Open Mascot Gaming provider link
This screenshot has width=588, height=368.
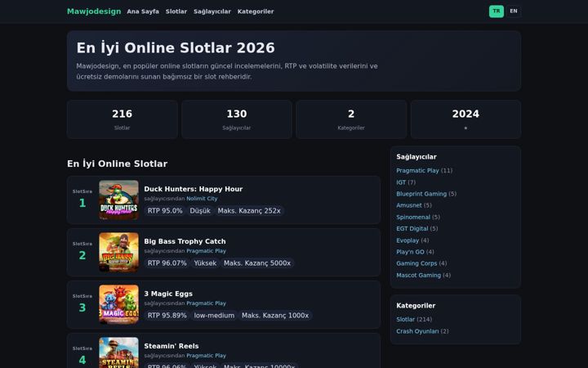[x=418, y=276]
